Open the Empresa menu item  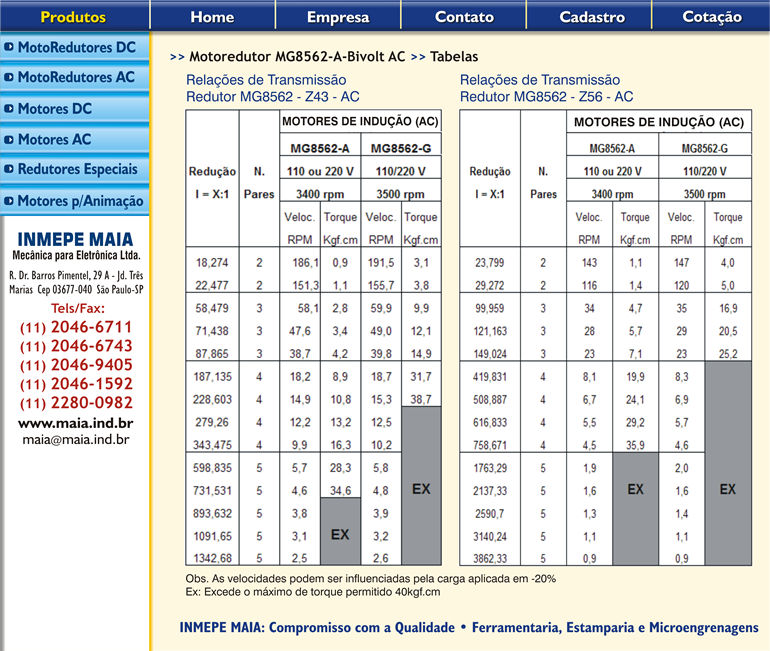pyautogui.click(x=338, y=16)
